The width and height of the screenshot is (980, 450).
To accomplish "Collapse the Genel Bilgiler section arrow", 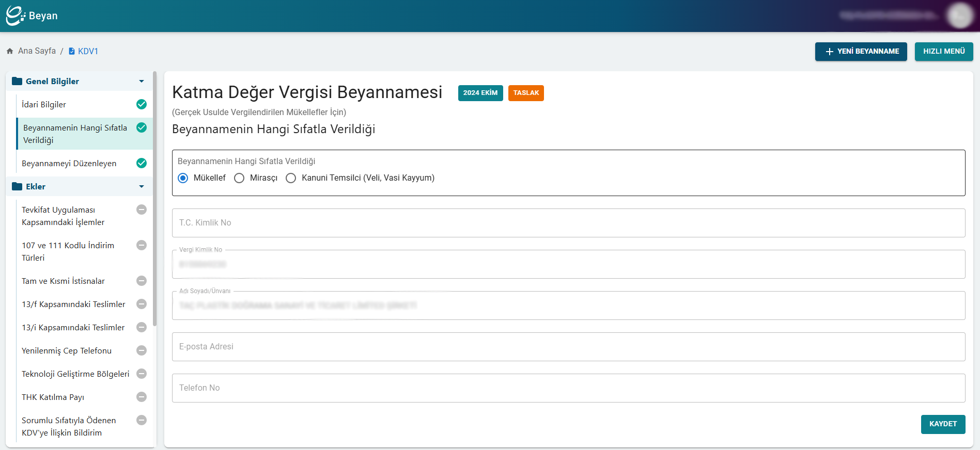I will 142,81.
